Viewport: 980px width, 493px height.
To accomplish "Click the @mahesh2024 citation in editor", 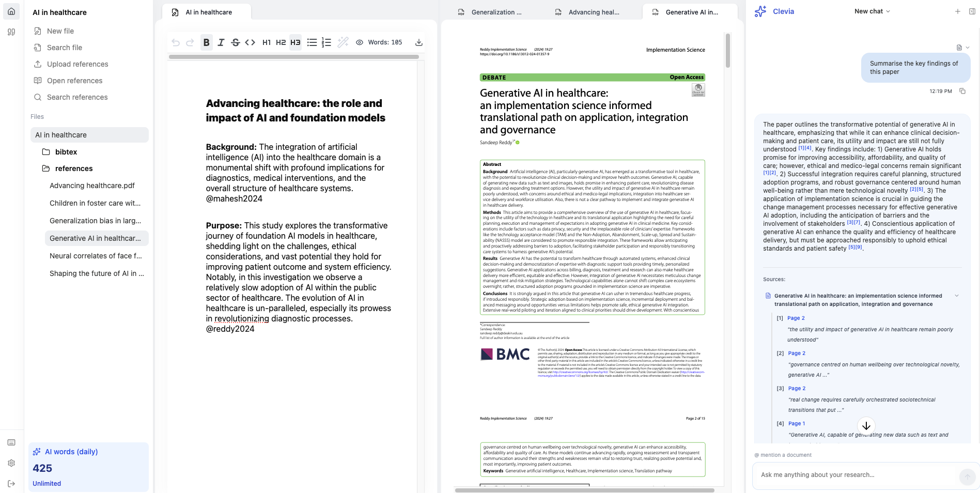I will click(234, 199).
